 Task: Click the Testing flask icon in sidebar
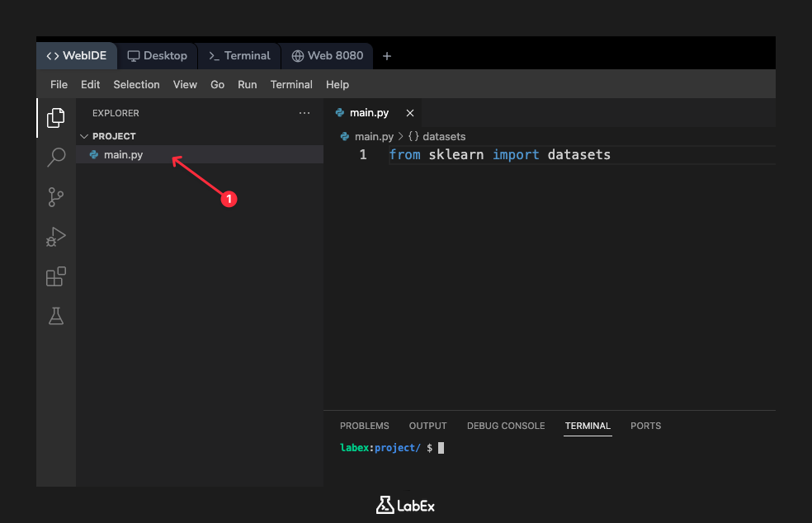click(55, 316)
